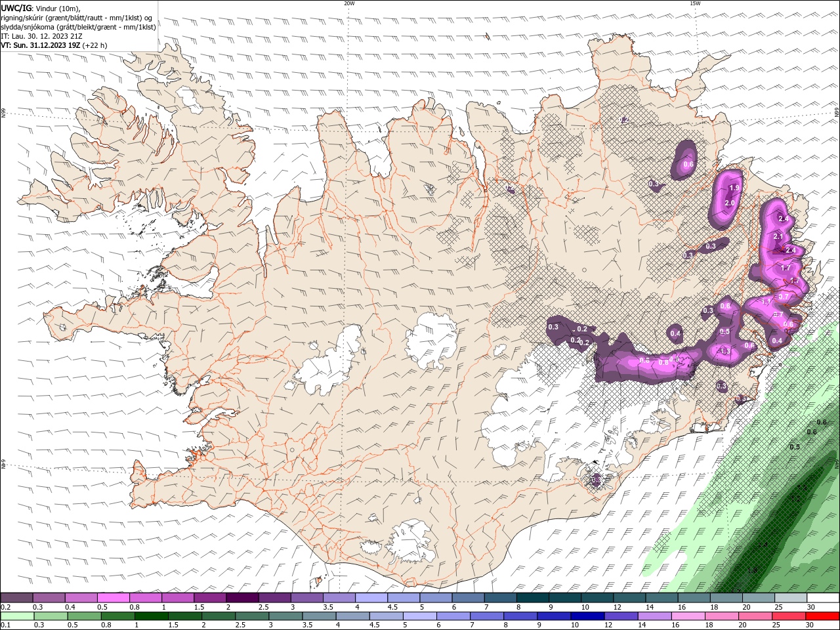Select the light pink bottom swatch labeled 16
This screenshot has height=630, width=840.
(x=687, y=616)
